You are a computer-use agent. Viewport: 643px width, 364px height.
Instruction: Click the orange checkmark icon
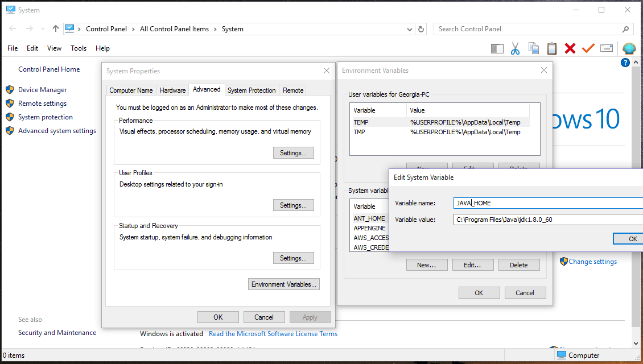(x=588, y=49)
